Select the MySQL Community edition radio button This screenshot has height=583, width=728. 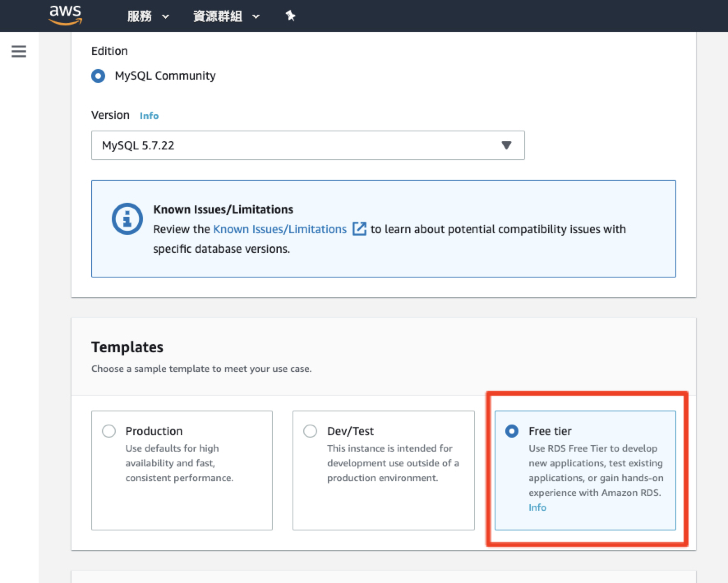pyautogui.click(x=98, y=76)
